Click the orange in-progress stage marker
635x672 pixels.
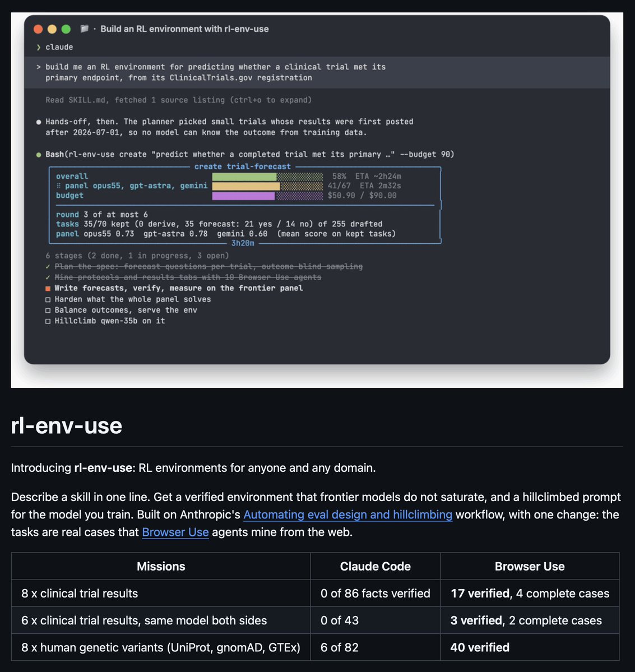pyautogui.click(x=48, y=289)
